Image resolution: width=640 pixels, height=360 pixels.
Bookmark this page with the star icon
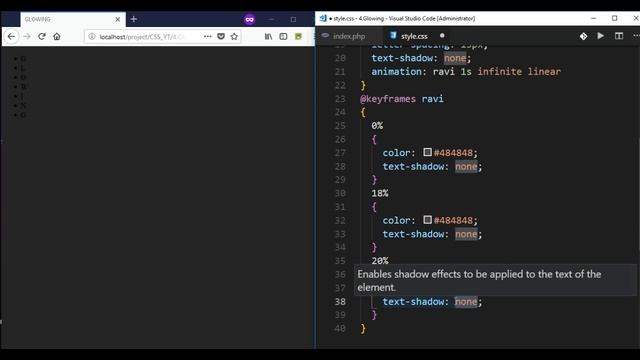pos(234,36)
